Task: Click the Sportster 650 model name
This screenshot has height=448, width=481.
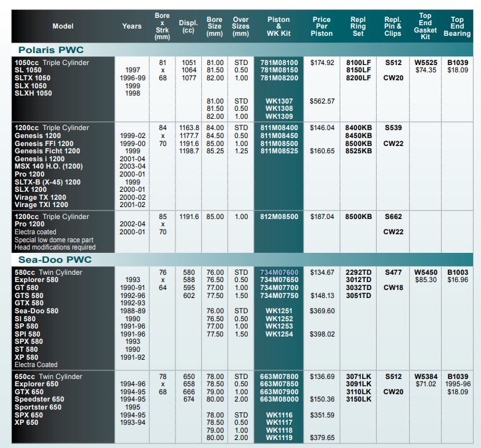Action: [x=38, y=407]
